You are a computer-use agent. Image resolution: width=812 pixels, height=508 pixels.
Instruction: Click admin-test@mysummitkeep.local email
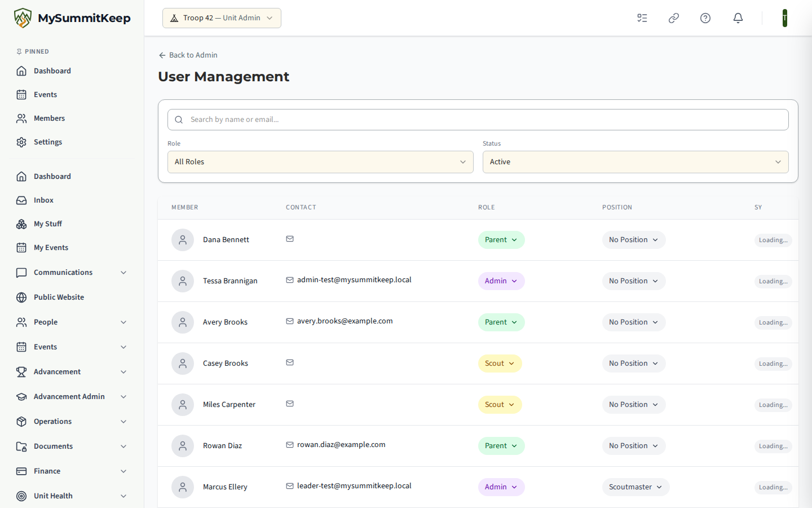354,280
